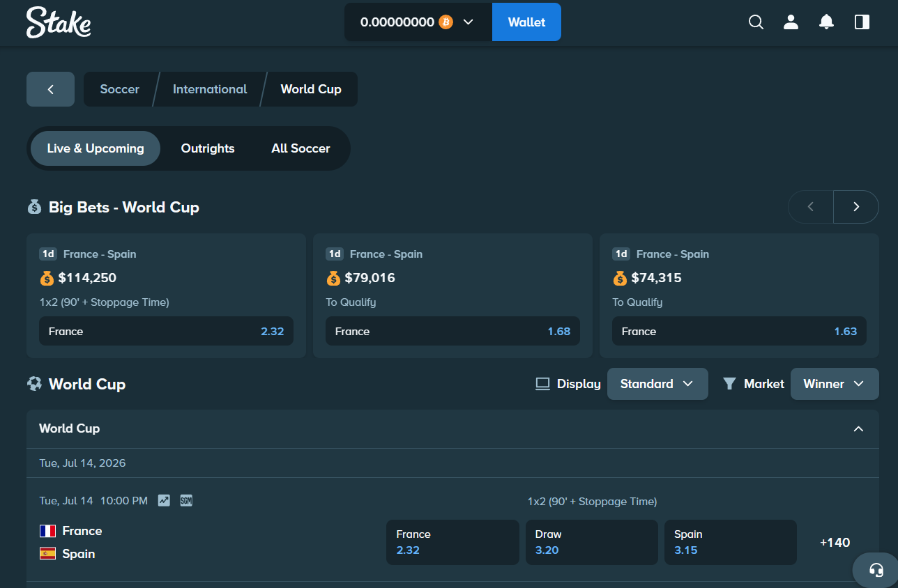
Task: Click the SGM same game multi icon
Action: point(186,500)
